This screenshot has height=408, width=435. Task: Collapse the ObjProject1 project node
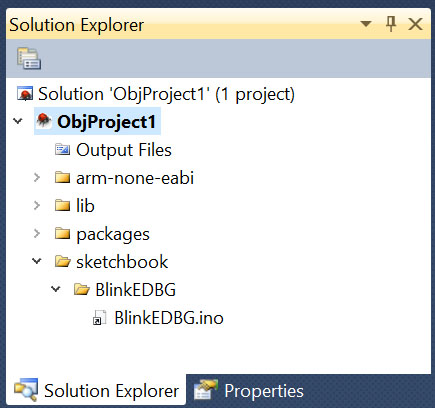[x=18, y=121]
